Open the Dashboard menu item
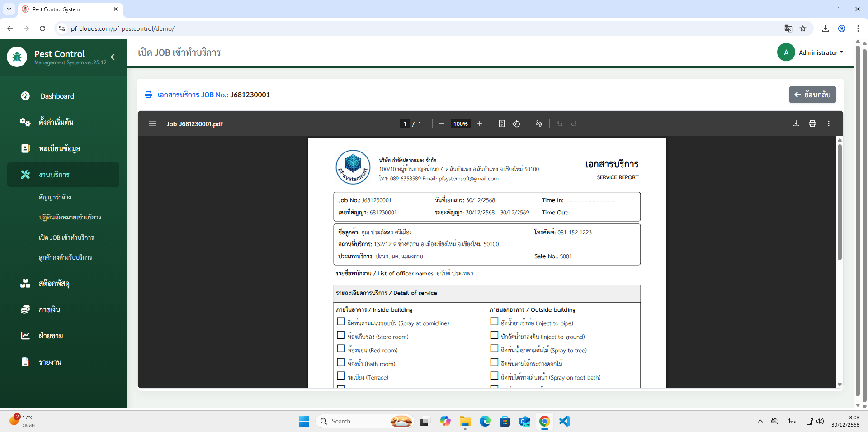The height and width of the screenshot is (432, 868). pyautogui.click(x=57, y=96)
